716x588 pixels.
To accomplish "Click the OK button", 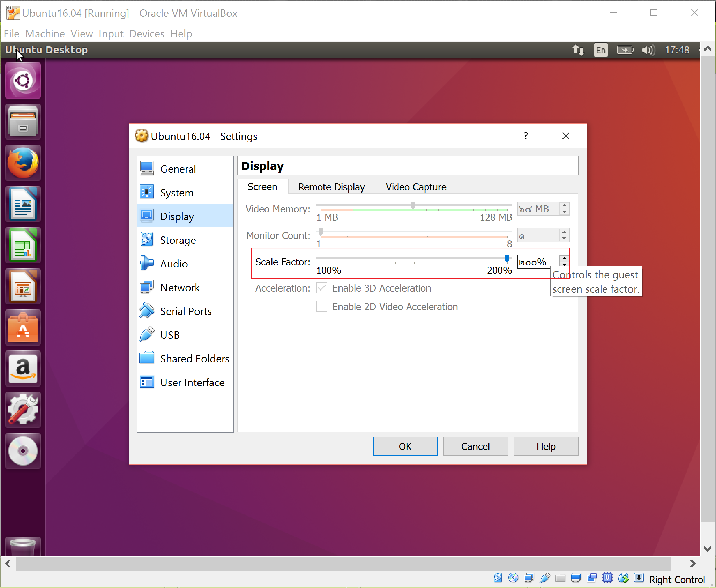I will pyautogui.click(x=405, y=446).
